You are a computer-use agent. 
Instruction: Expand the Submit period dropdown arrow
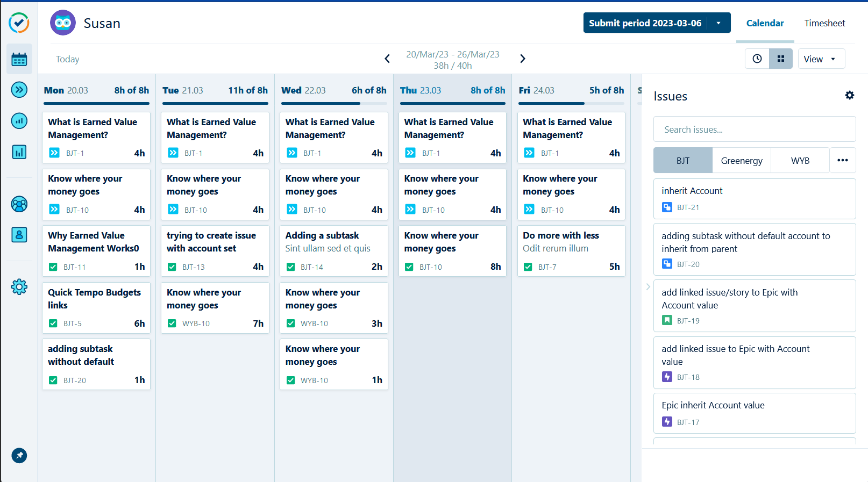pos(718,23)
